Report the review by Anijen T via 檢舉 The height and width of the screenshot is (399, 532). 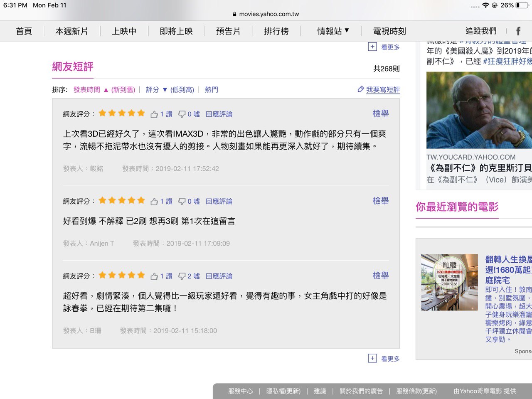click(381, 201)
